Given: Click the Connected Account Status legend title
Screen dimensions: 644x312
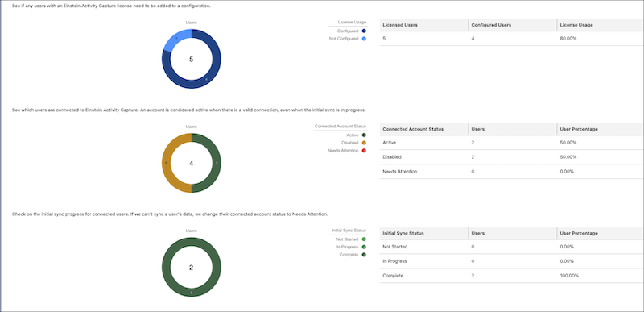Looking at the screenshot, I should pyautogui.click(x=340, y=127).
